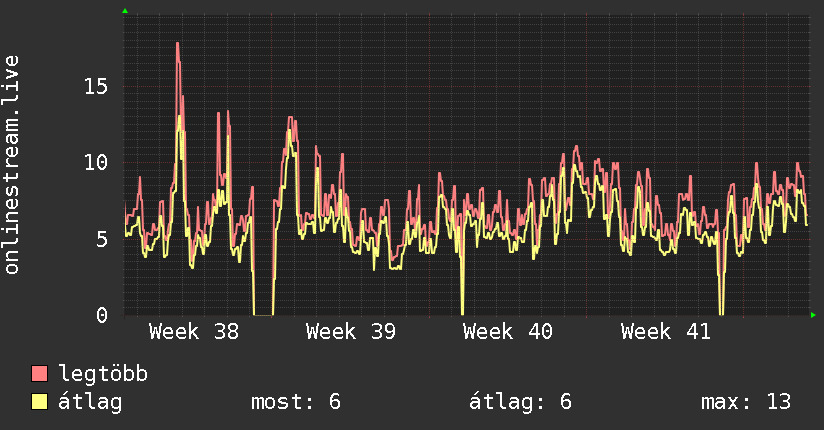The width and height of the screenshot is (824, 430).
Task: Click the 'Week 40' axis label
Action: coord(508,332)
